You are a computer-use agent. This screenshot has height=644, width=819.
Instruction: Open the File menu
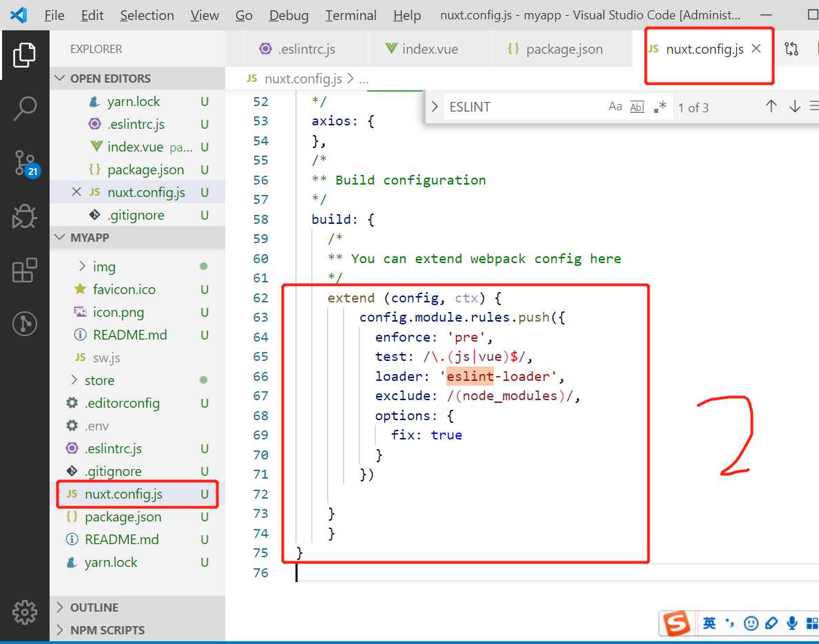54,15
